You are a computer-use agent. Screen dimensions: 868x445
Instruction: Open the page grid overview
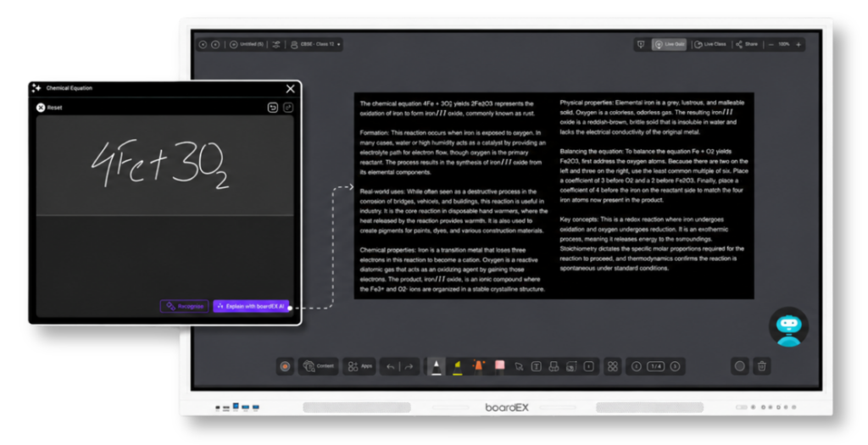pyautogui.click(x=612, y=366)
